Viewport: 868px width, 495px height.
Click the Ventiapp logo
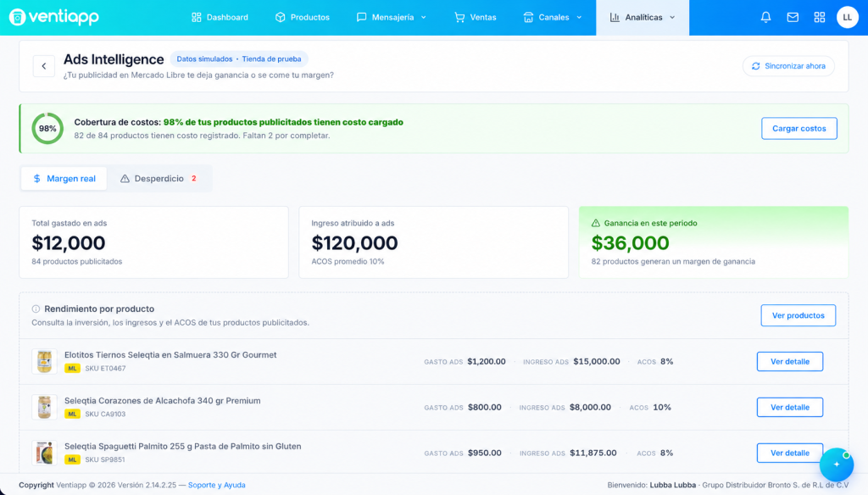pos(53,17)
